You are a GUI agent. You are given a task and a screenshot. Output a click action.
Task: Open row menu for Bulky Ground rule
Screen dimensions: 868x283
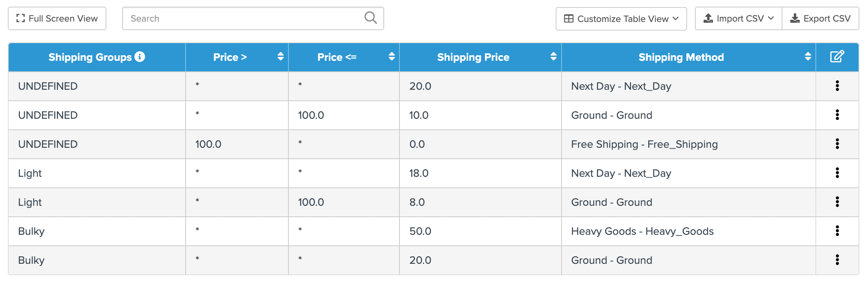click(x=837, y=260)
